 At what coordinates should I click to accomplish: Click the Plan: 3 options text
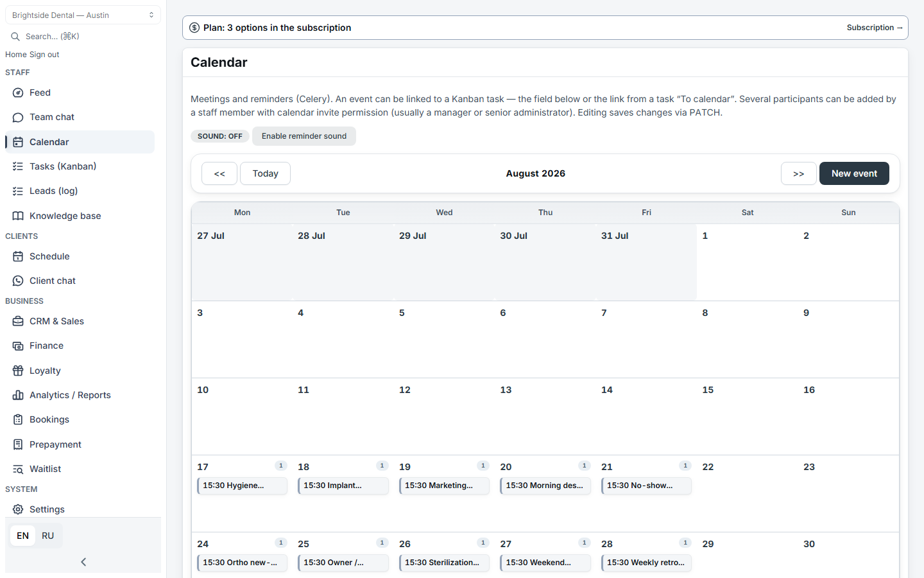pos(277,28)
